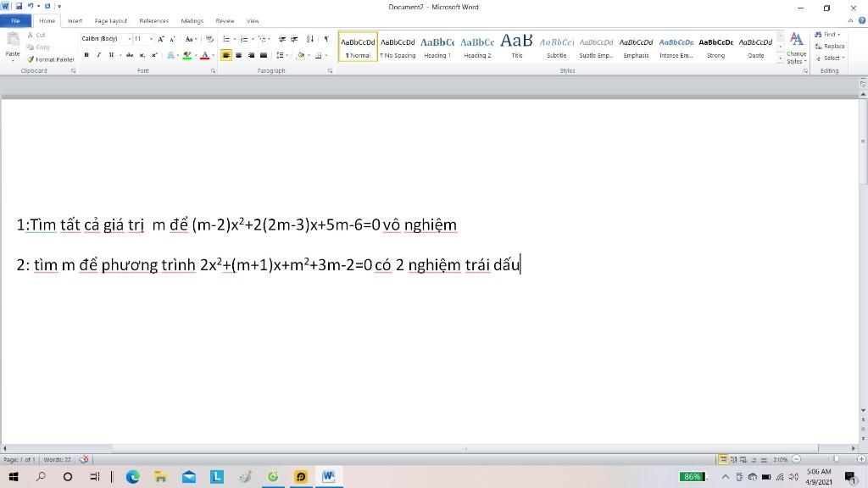Click the Find binoculars icon
This screenshot has width=868, height=488.
(818, 34)
